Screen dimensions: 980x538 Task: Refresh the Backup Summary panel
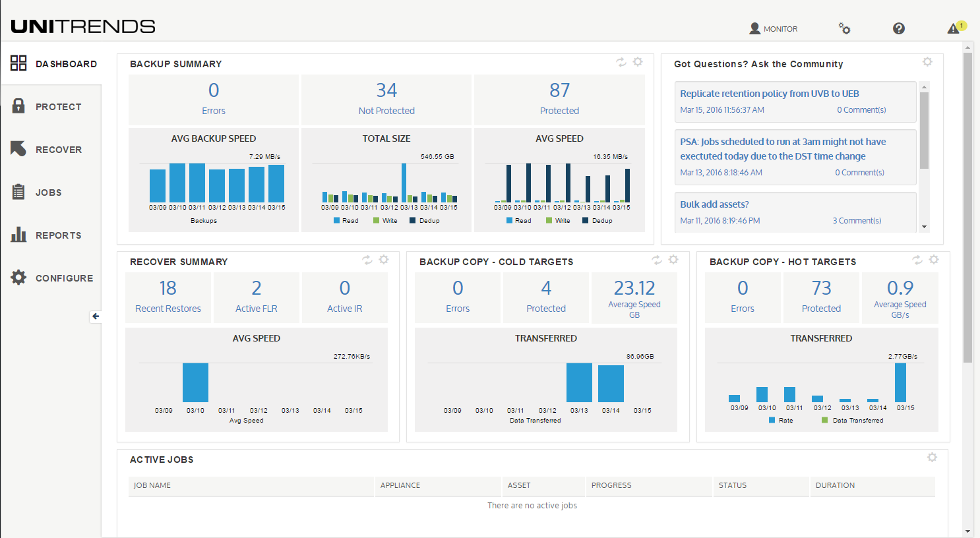click(621, 62)
